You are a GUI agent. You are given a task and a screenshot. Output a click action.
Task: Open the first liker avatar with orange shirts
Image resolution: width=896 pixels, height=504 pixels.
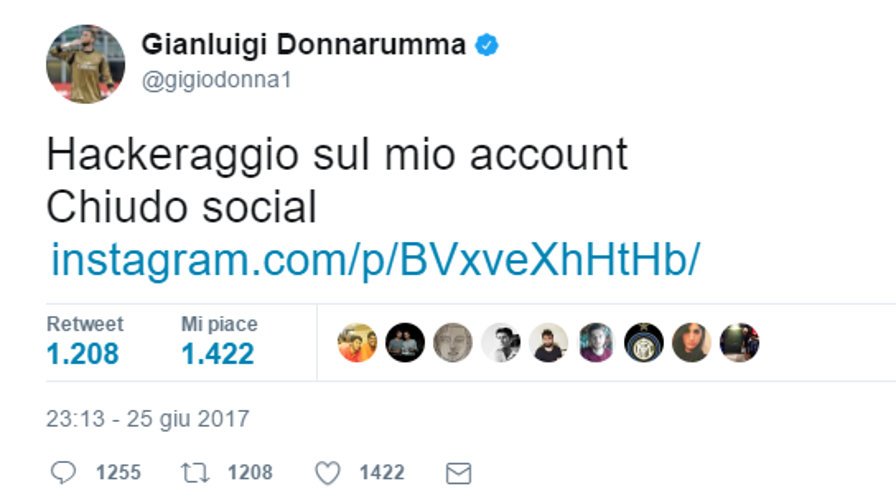click(357, 343)
